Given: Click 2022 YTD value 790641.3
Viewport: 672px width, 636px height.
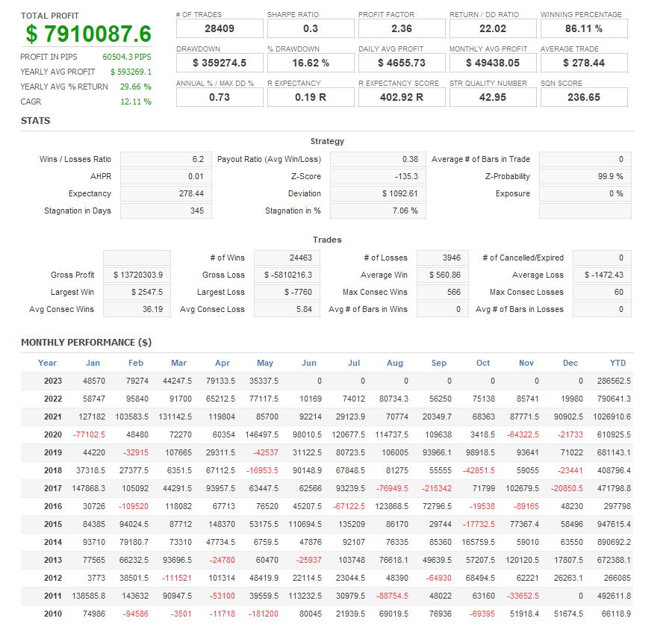Looking at the screenshot, I should tap(614, 399).
